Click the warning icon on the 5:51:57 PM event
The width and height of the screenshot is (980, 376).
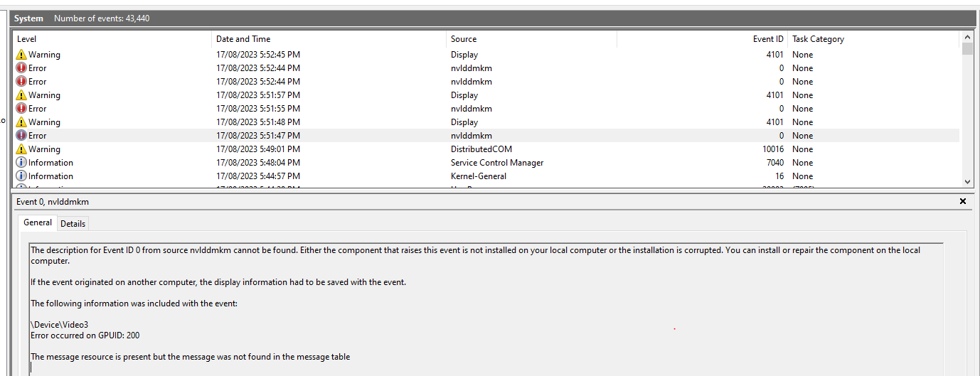[x=21, y=95]
